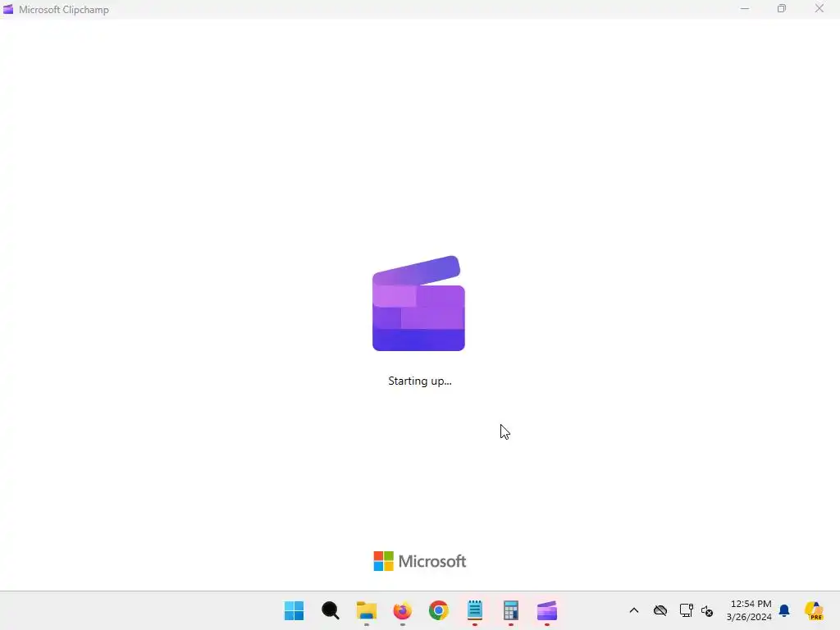Open taskbar Search
Screen dimensions: 840x630
click(330, 610)
